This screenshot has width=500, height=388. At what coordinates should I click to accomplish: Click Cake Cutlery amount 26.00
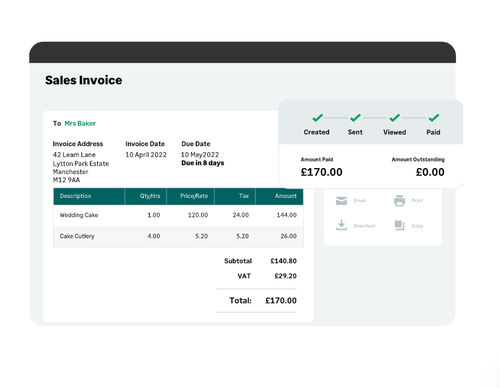pyautogui.click(x=288, y=236)
